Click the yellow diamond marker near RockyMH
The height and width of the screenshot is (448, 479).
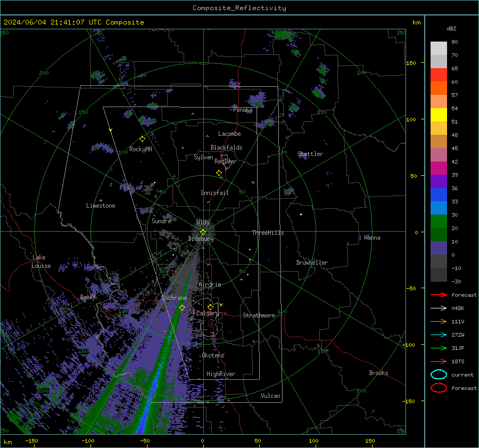[x=142, y=139]
